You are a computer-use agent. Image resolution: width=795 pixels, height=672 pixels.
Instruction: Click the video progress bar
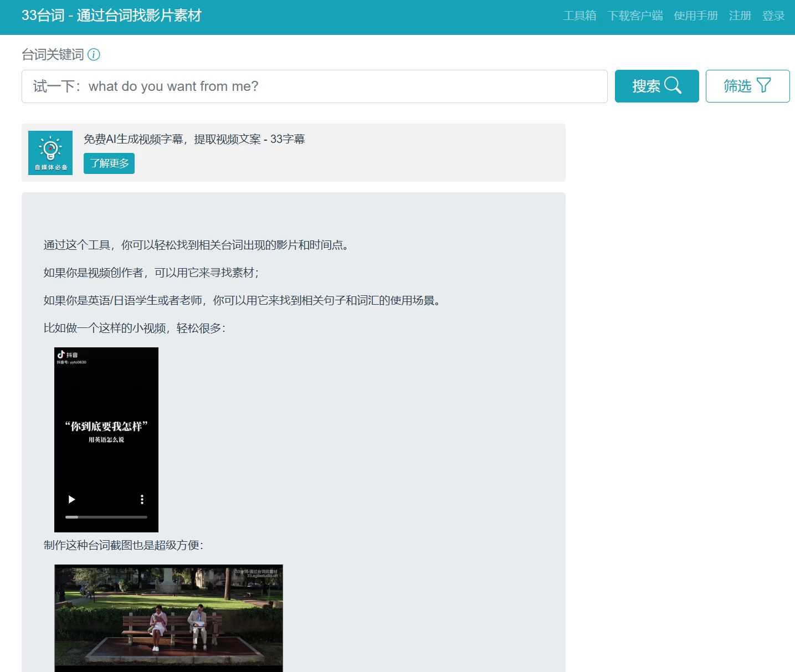click(106, 517)
